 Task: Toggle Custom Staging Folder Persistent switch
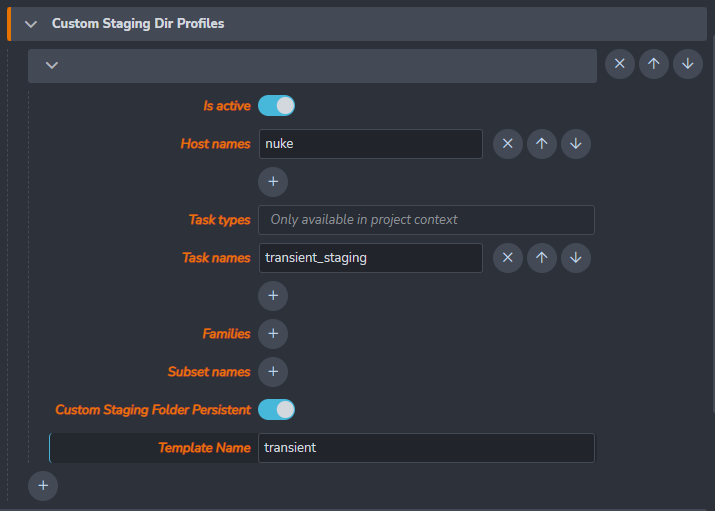(x=276, y=410)
